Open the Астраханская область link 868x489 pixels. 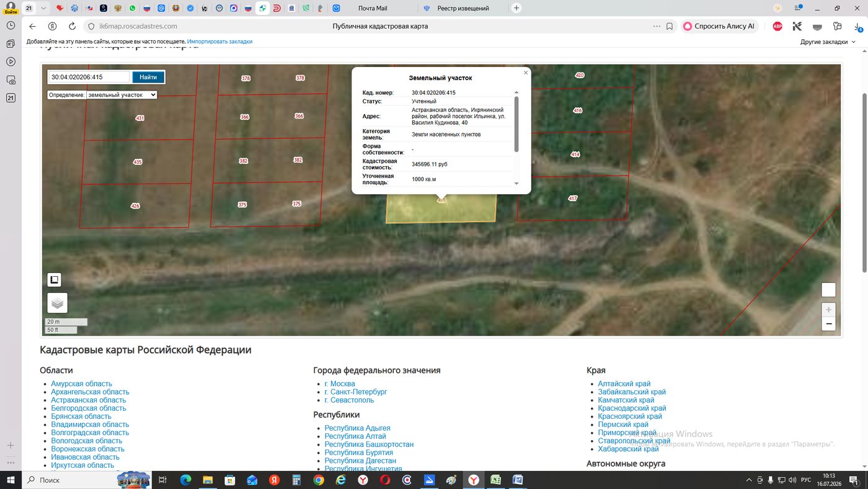(88, 400)
